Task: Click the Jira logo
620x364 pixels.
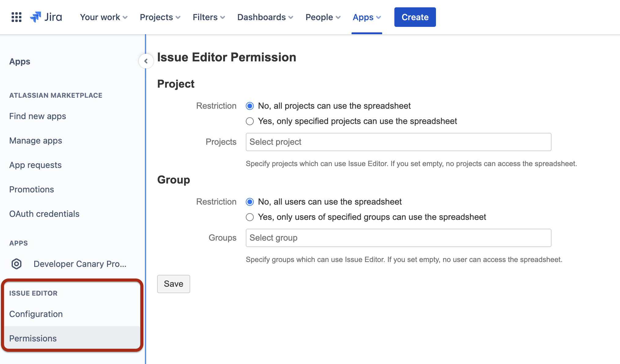Action: [46, 17]
